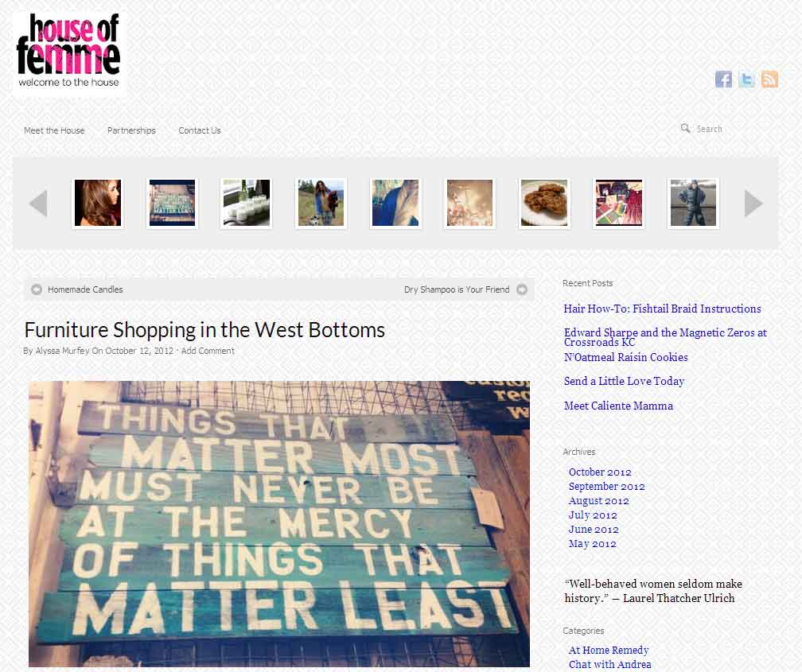Select the candles thumbnail in carousel
Viewport: 802px width, 672px height.
pyautogui.click(x=247, y=203)
